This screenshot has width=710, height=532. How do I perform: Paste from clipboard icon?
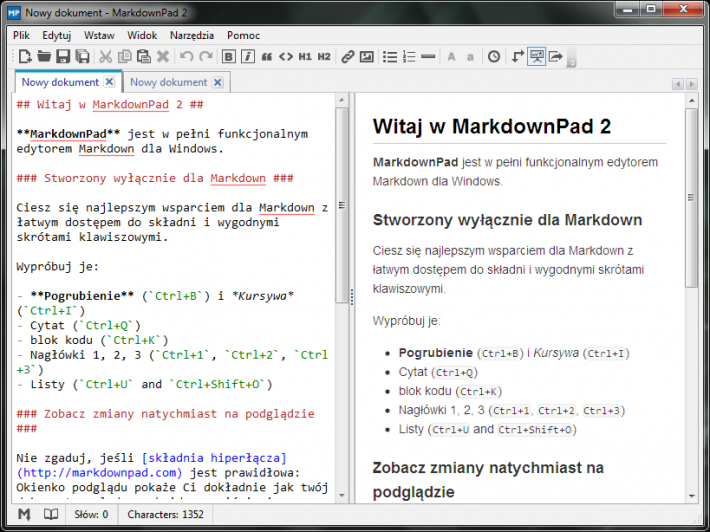click(x=144, y=57)
